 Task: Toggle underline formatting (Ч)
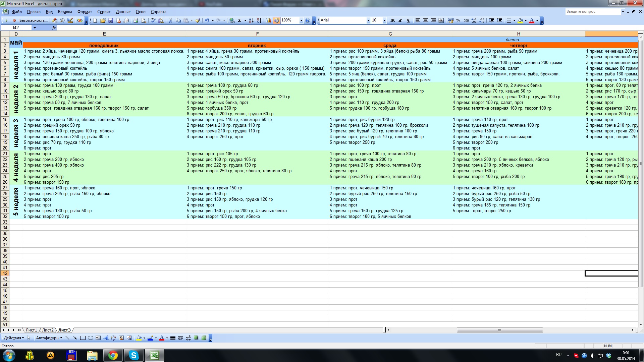(x=408, y=20)
